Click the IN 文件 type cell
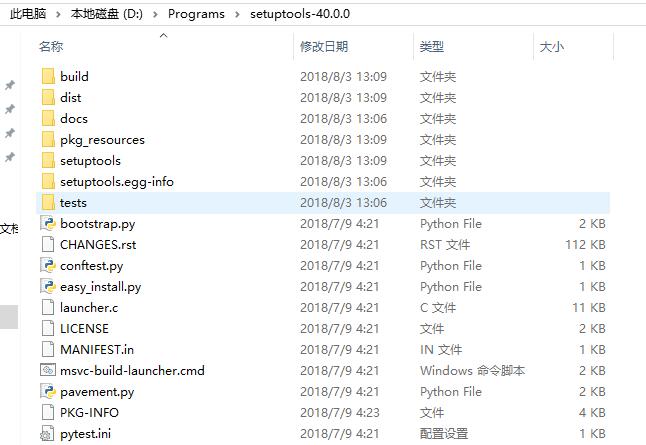Viewport: 646px width, 445px height. pyautogui.click(x=441, y=350)
